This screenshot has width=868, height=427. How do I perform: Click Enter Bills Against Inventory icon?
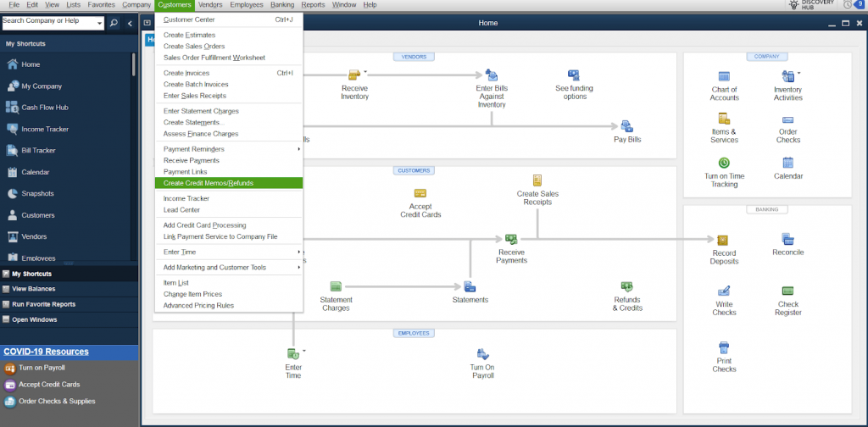point(492,75)
